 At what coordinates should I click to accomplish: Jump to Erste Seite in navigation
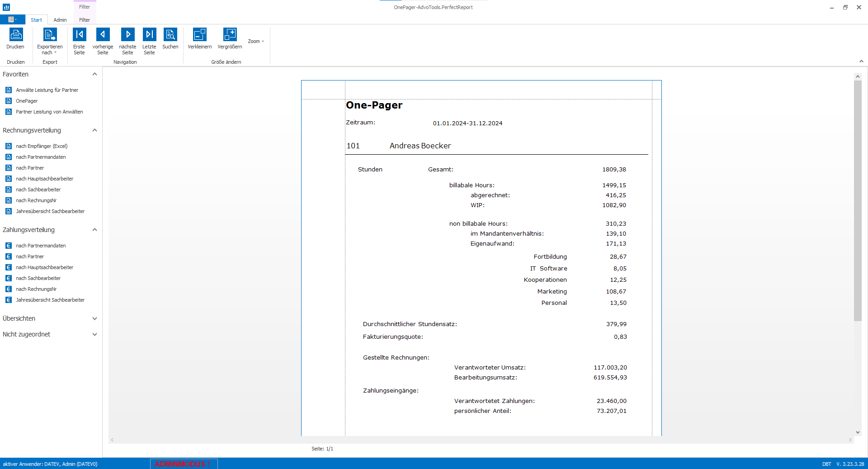79,41
